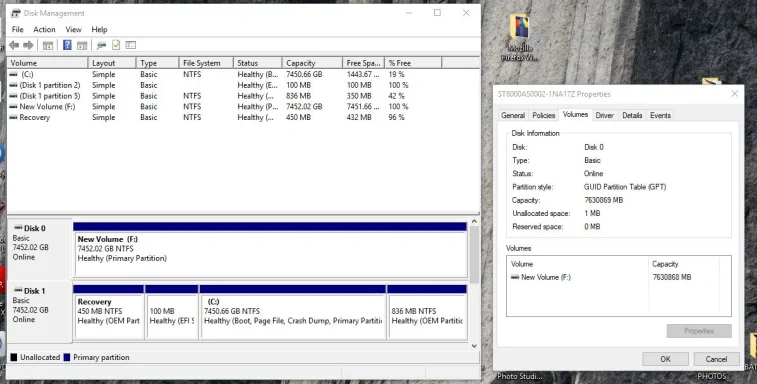The height and width of the screenshot is (384, 757).
Task: Sort by the Free Space column header
Action: coord(364,63)
